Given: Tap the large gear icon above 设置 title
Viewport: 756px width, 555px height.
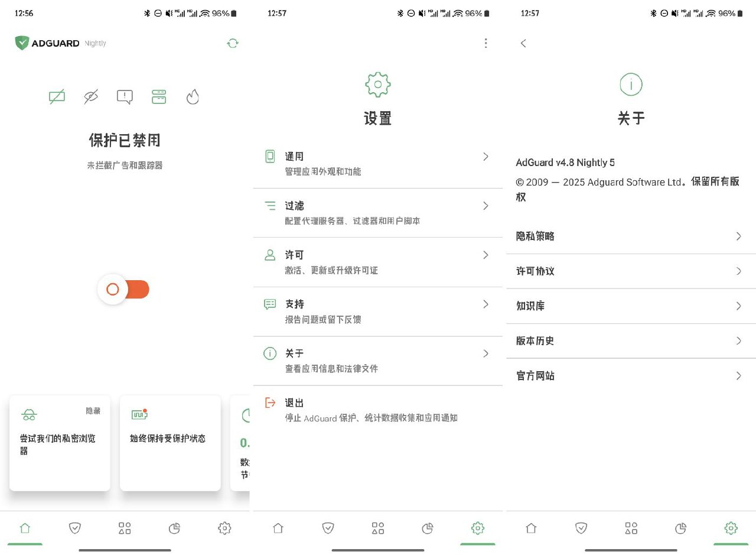Looking at the screenshot, I should [378, 85].
